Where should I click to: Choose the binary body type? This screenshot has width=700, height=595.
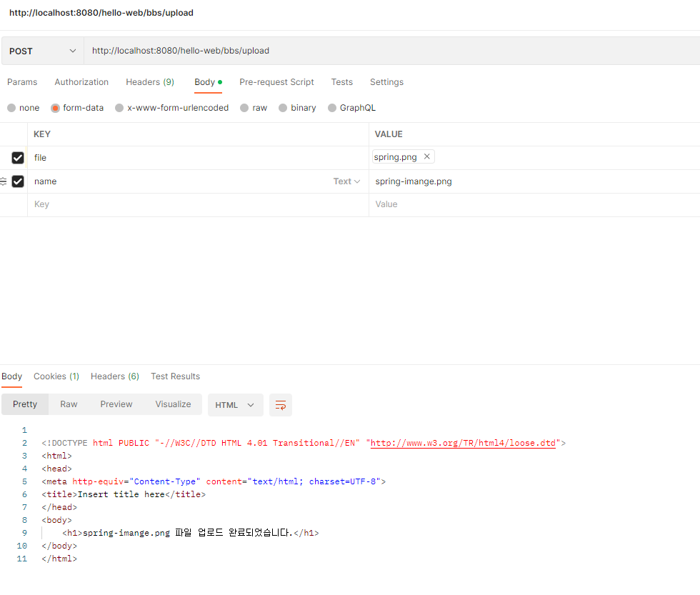[283, 108]
